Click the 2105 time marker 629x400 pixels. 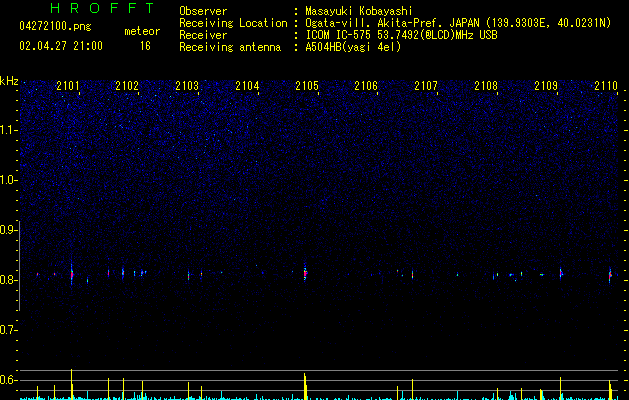(307, 86)
